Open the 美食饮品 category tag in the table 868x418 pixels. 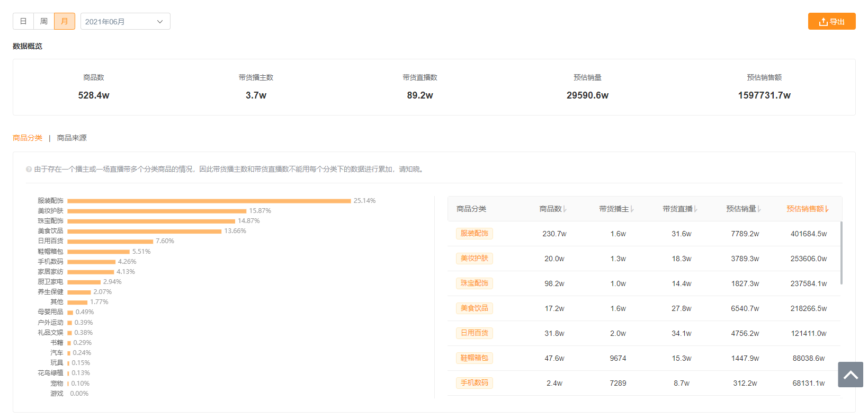(475, 308)
